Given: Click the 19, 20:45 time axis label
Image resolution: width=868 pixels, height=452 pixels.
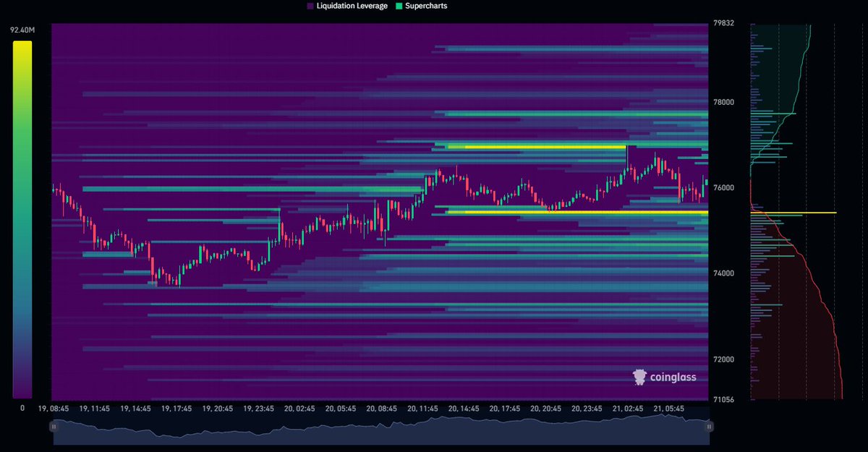Looking at the screenshot, I should click(218, 409).
